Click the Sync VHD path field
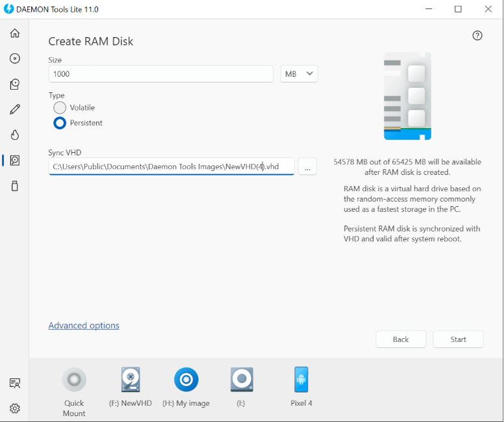The height and width of the screenshot is (422, 504). click(171, 166)
